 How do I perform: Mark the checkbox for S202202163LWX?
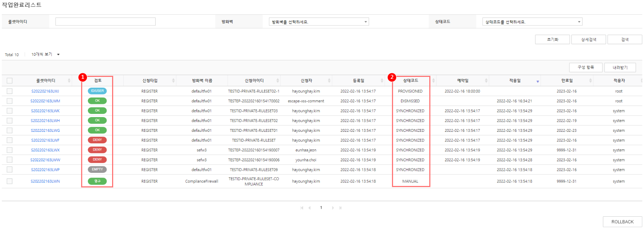pyautogui.click(x=10, y=150)
